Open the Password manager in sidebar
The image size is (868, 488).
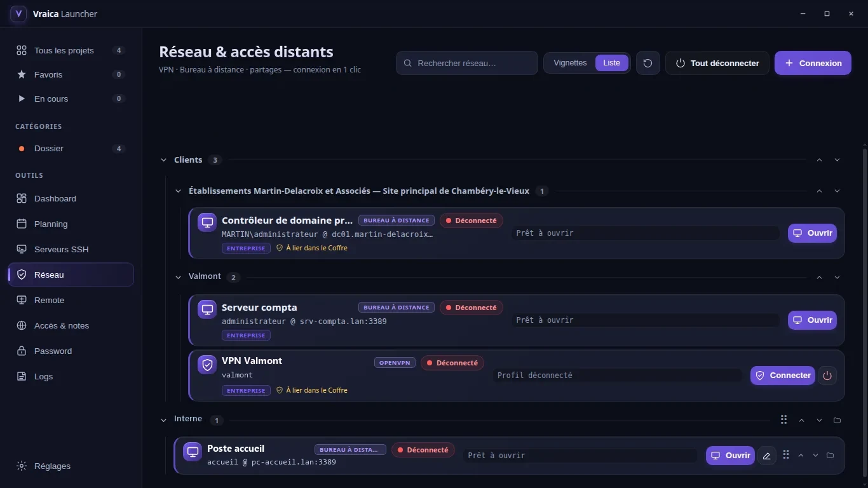[x=71, y=351]
